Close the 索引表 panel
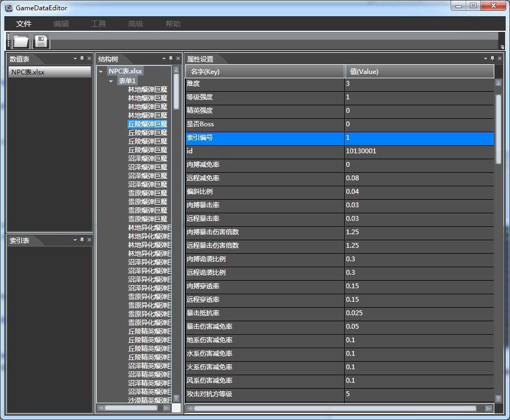 click(89, 240)
